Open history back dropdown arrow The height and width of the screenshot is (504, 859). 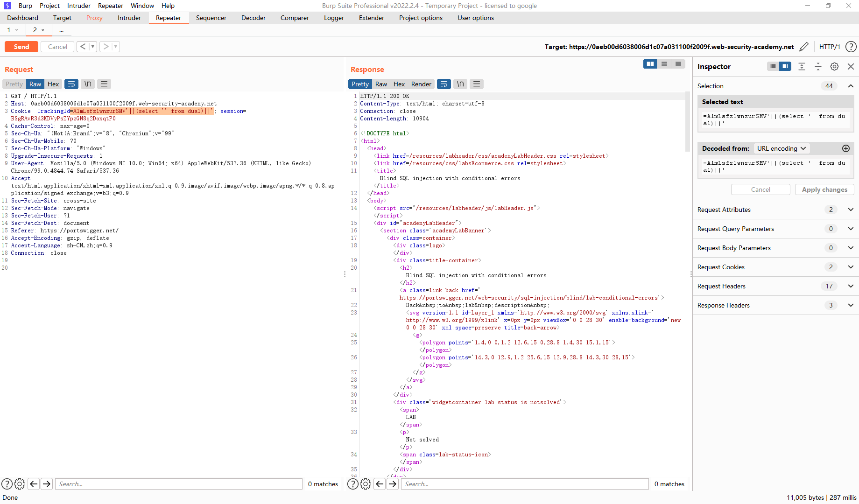(93, 47)
